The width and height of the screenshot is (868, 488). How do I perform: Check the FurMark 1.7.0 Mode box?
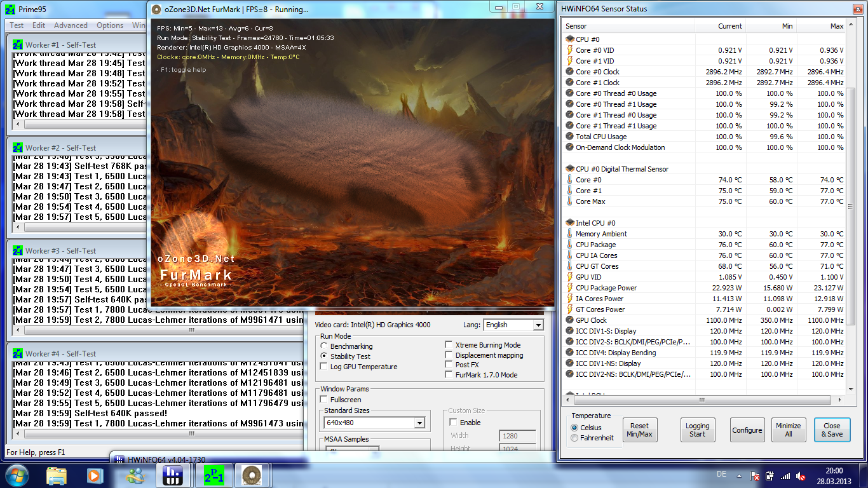pyautogui.click(x=449, y=375)
